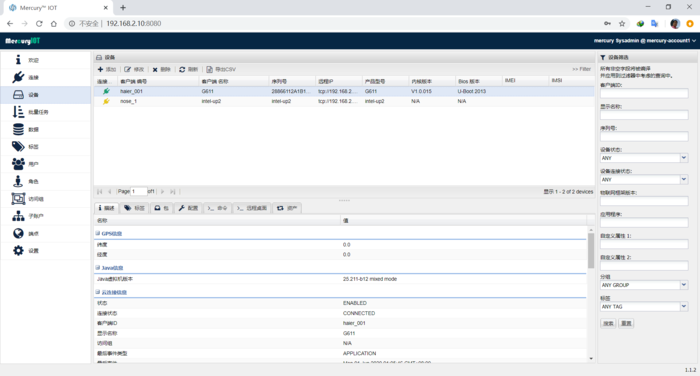Go to first page of devices

pos(100,192)
